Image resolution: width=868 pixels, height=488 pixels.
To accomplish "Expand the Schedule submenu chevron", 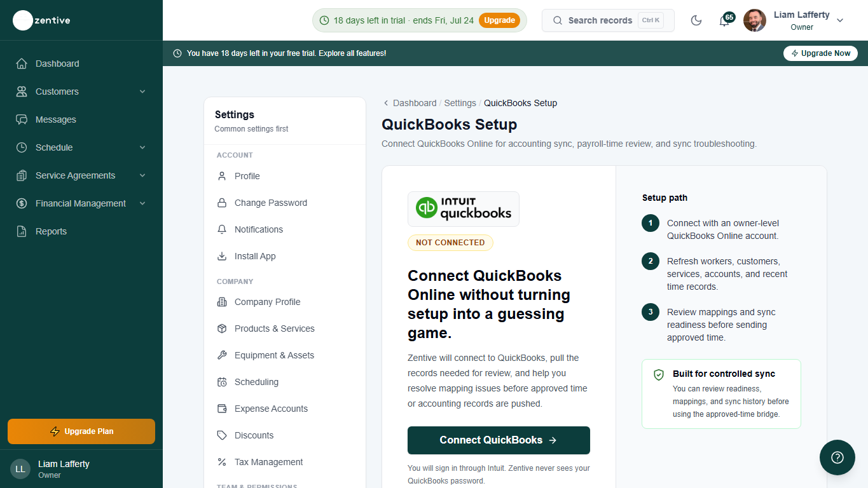I will pyautogui.click(x=142, y=147).
